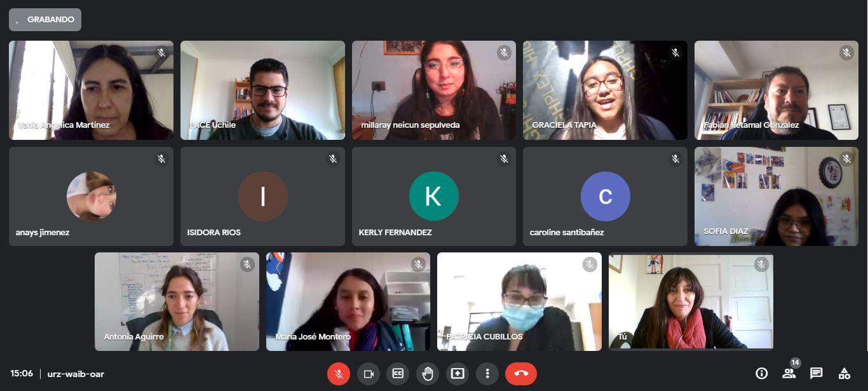This screenshot has width=868, height=391.
Task: Open more options three-dot menu
Action: point(487,374)
